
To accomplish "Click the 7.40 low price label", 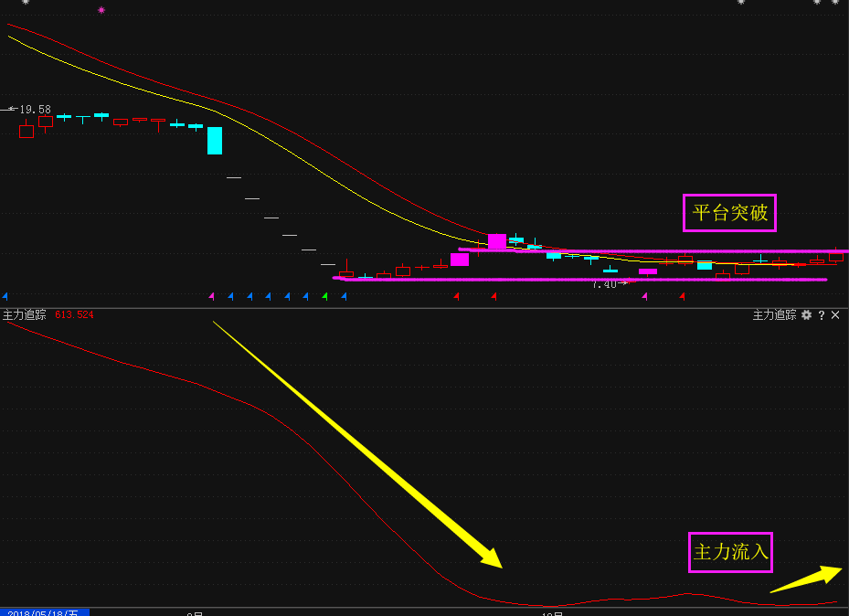I will [604, 284].
